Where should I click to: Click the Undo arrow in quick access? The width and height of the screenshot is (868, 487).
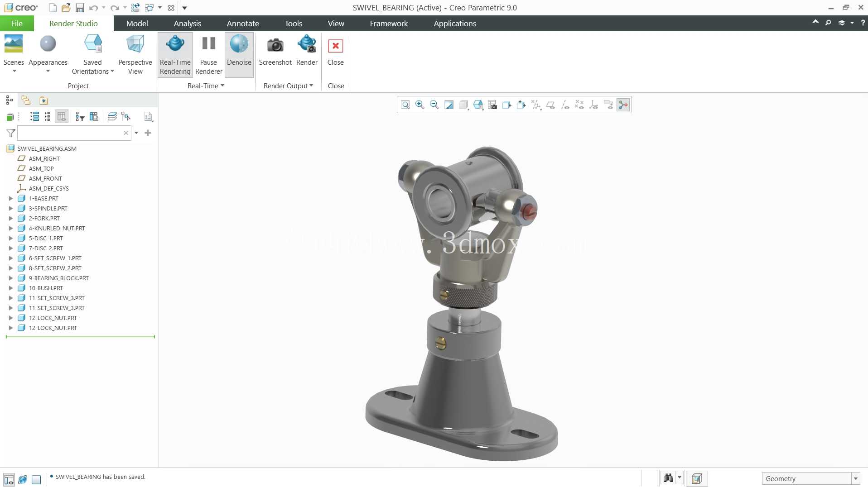coord(93,8)
